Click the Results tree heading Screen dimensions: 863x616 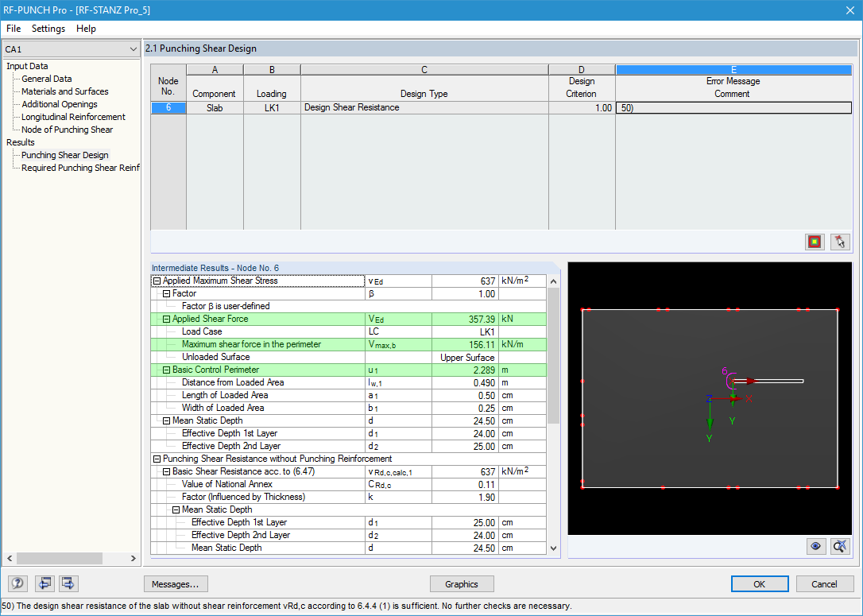click(21, 142)
